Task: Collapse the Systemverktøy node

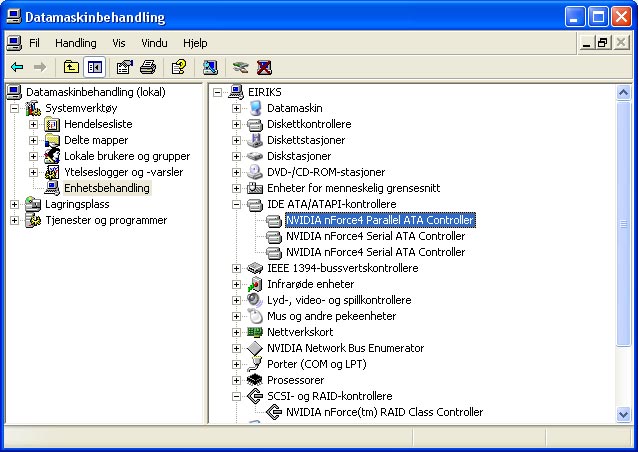Action: 14,108
